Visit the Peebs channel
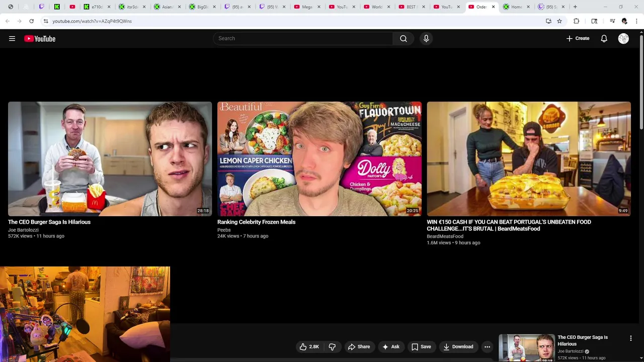The height and width of the screenshot is (362, 644). coord(224,230)
